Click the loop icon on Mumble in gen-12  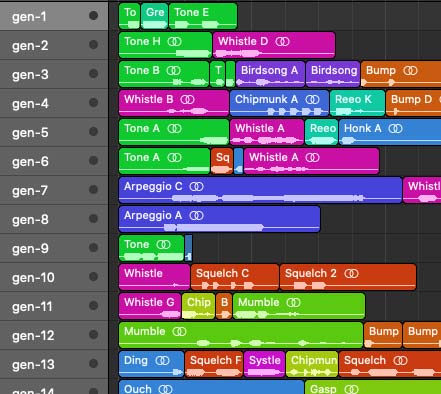[x=180, y=332]
